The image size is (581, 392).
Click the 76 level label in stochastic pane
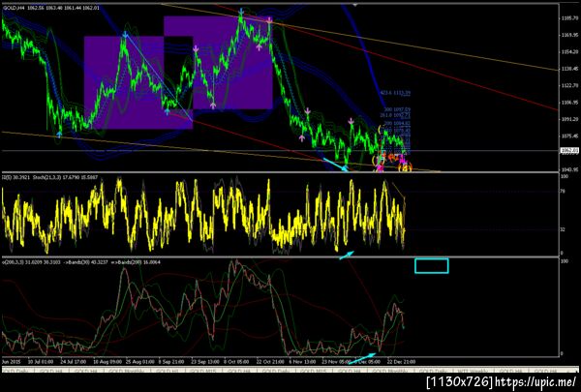(x=563, y=192)
